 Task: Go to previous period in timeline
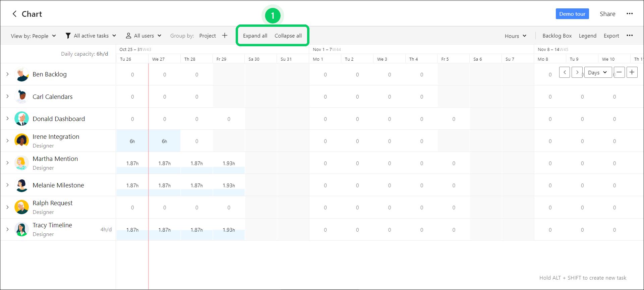[x=565, y=72]
